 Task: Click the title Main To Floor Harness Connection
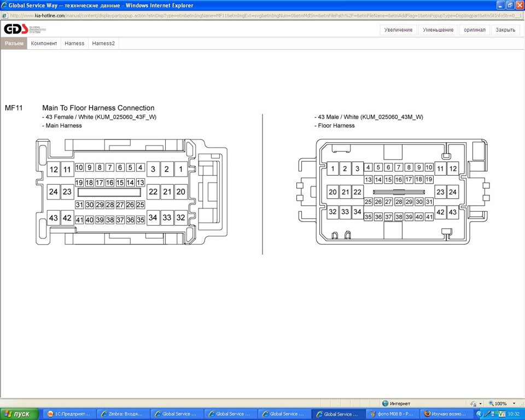pyautogui.click(x=98, y=108)
